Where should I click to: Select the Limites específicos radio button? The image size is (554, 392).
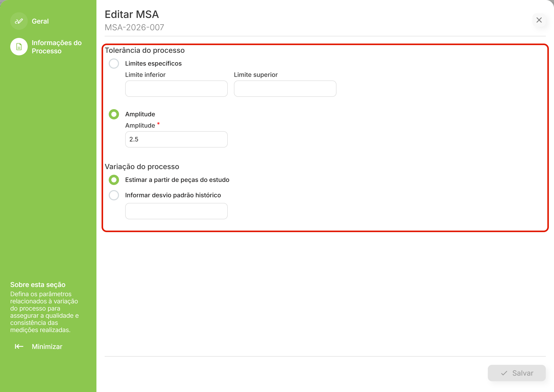(114, 64)
